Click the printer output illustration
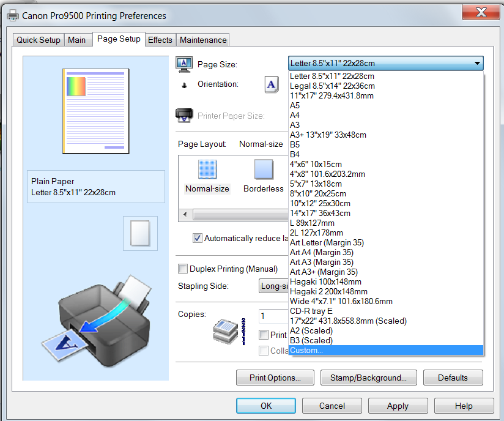Viewport: 504px width, 421px height. tap(97, 322)
